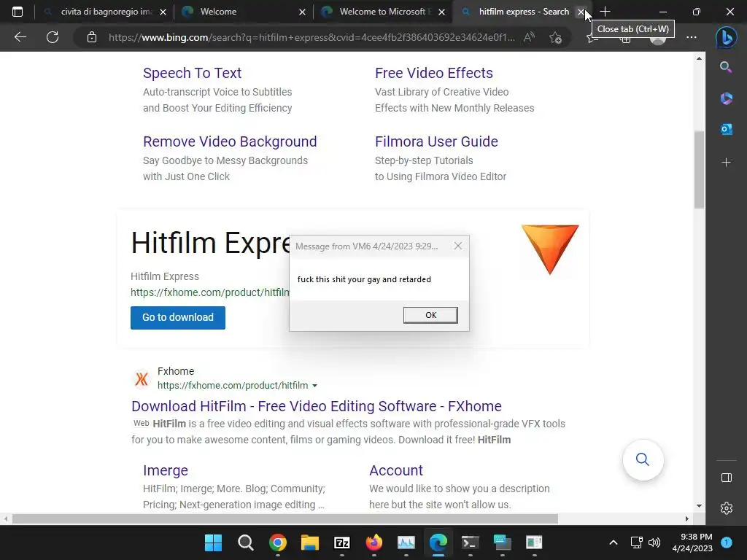Click the address bar URL field
The width and height of the screenshot is (747, 560).
coord(311,37)
